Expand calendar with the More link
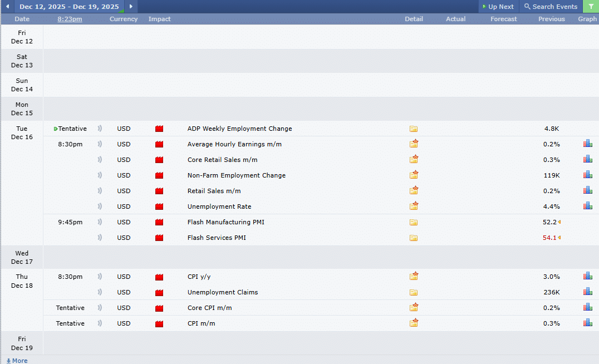This screenshot has height=364, width=599. click(17, 360)
